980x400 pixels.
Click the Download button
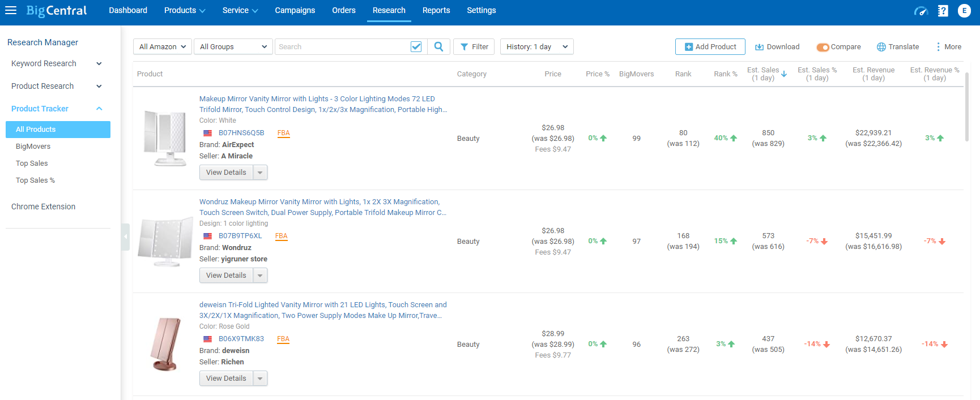[x=777, y=46]
